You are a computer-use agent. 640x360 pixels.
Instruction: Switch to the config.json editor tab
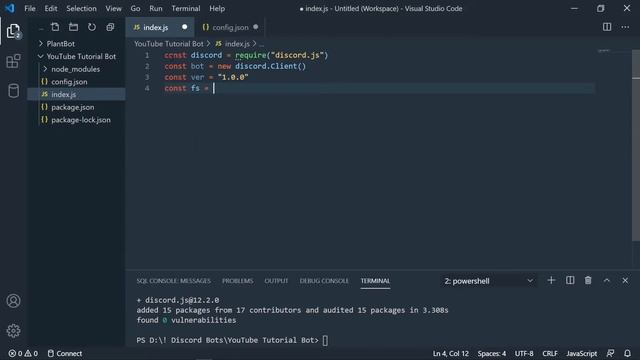coord(229,27)
